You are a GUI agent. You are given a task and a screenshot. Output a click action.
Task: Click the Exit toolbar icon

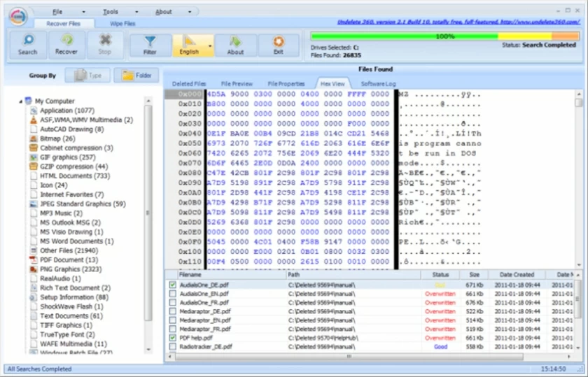pyautogui.click(x=279, y=45)
